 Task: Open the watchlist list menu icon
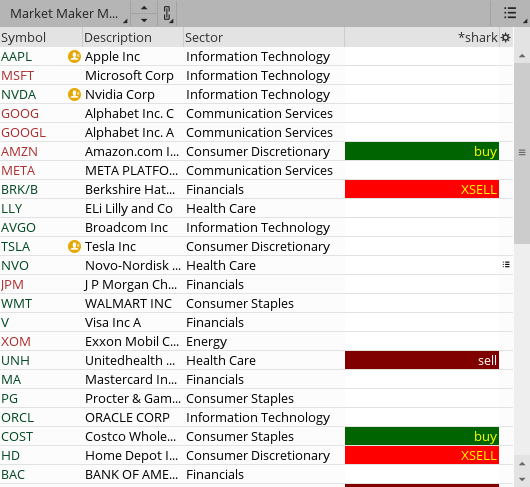click(510, 14)
